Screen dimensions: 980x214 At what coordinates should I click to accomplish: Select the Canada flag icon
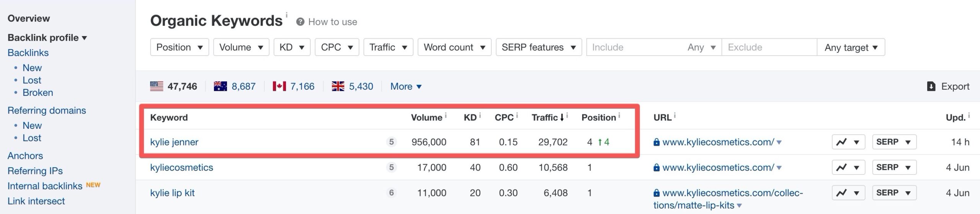pyautogui.click(x=279, y=86)
